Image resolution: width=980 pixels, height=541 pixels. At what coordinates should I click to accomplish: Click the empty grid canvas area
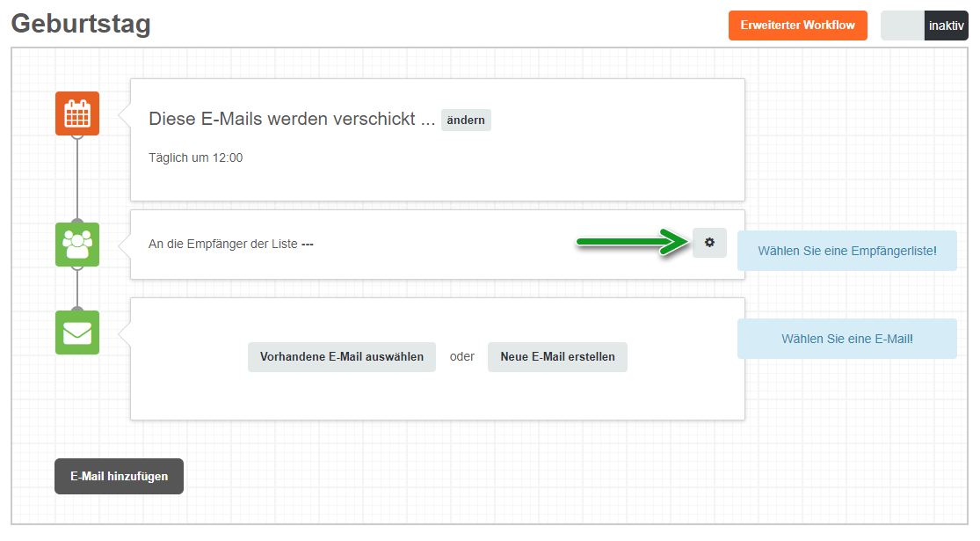pyautogui.click(x=856, y=438)
